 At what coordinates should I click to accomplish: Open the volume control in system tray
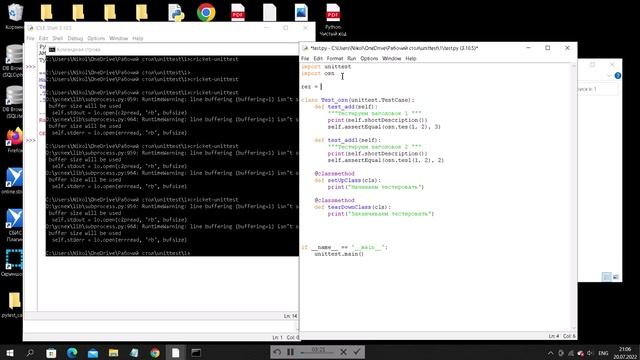coord(590,353)
